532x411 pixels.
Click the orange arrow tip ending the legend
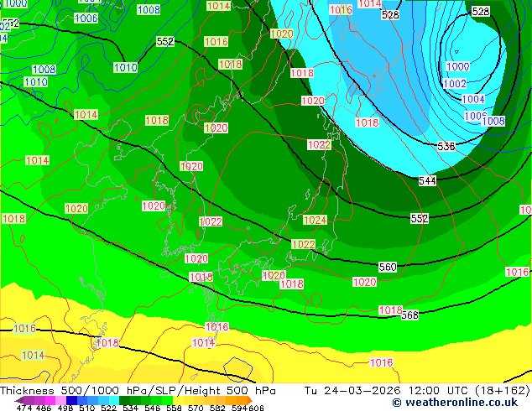click(x=250, y=400)
